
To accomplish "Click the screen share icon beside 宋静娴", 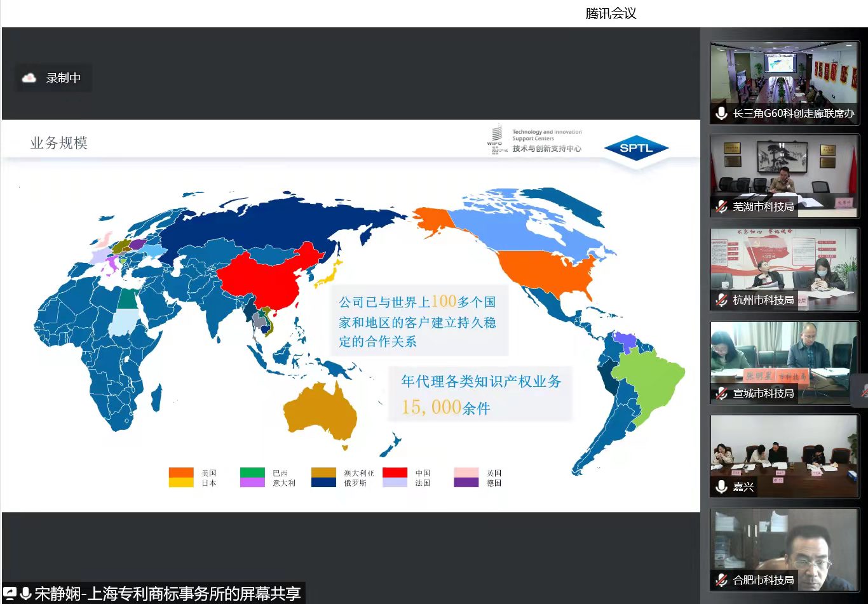I will coord(10,594).
